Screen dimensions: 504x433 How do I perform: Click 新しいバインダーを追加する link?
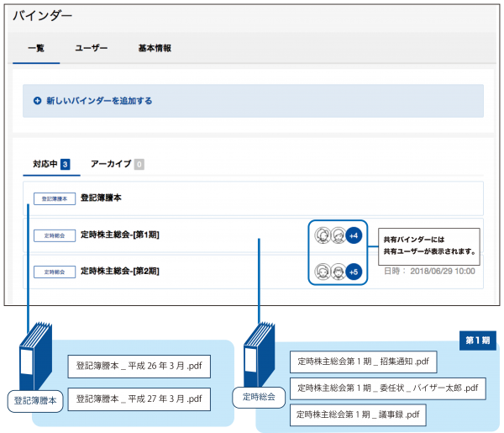tap(99, 101)
